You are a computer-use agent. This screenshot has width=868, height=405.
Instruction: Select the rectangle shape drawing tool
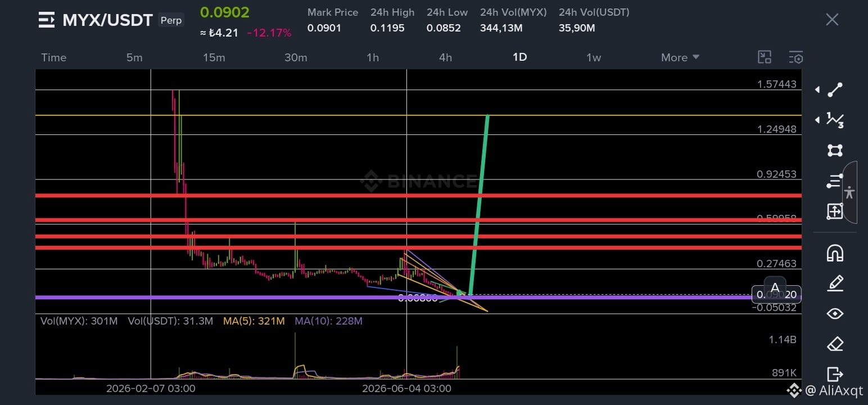click(x=835, y=150)
